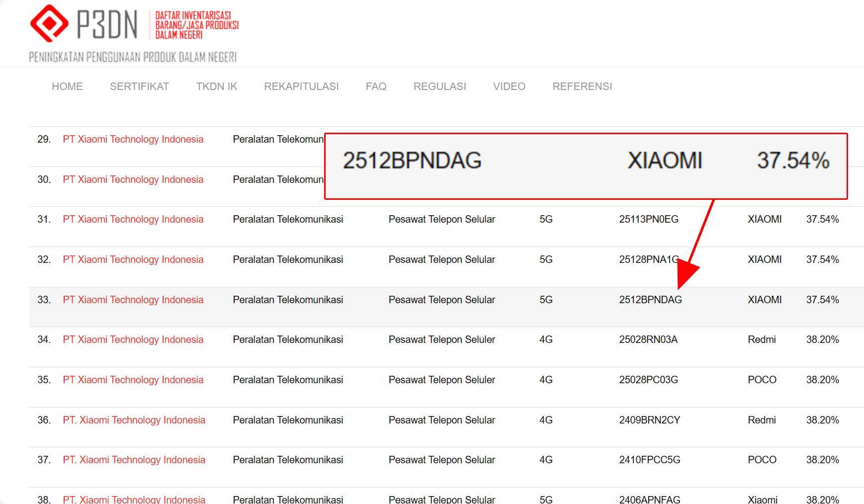Click Pesawat Telepon Selular in row 32
Viewport: 864px width, 504px height.
(442, 259)
